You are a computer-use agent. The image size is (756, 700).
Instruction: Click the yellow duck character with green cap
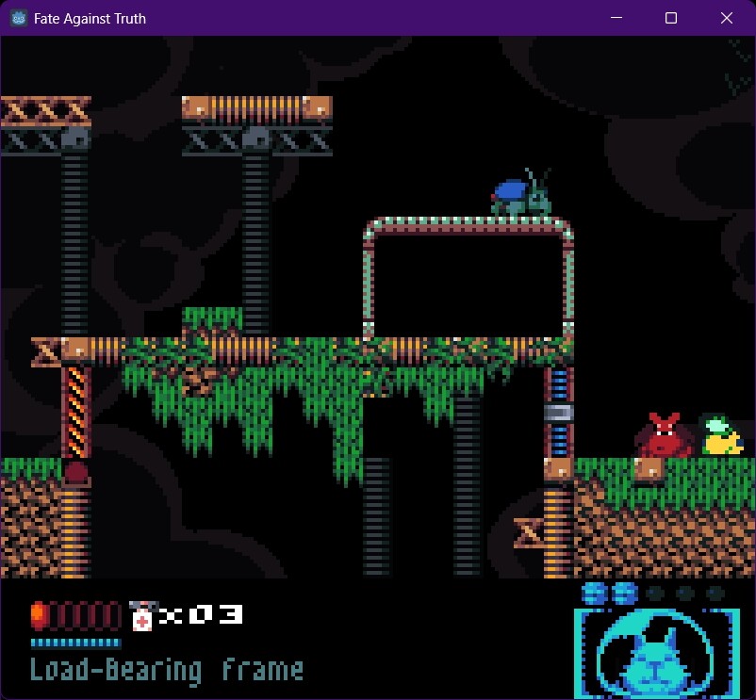pos(722,435)
